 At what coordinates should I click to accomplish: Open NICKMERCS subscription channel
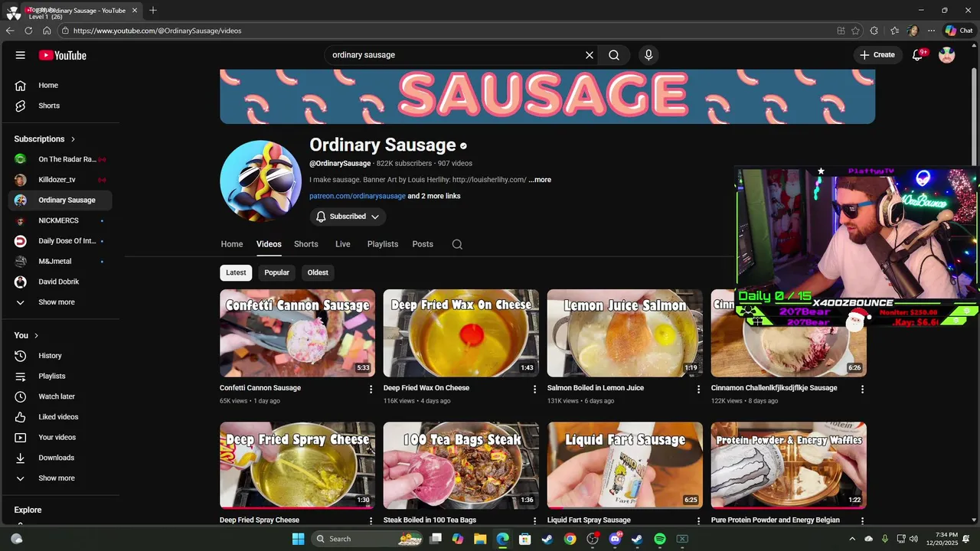click(60, 220)
